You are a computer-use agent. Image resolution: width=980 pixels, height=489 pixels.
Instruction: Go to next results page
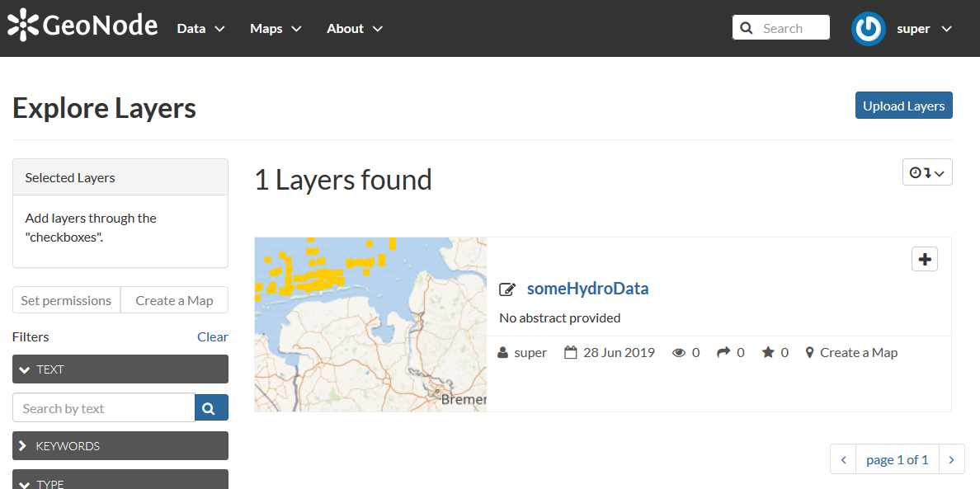(x=951, y=459)
